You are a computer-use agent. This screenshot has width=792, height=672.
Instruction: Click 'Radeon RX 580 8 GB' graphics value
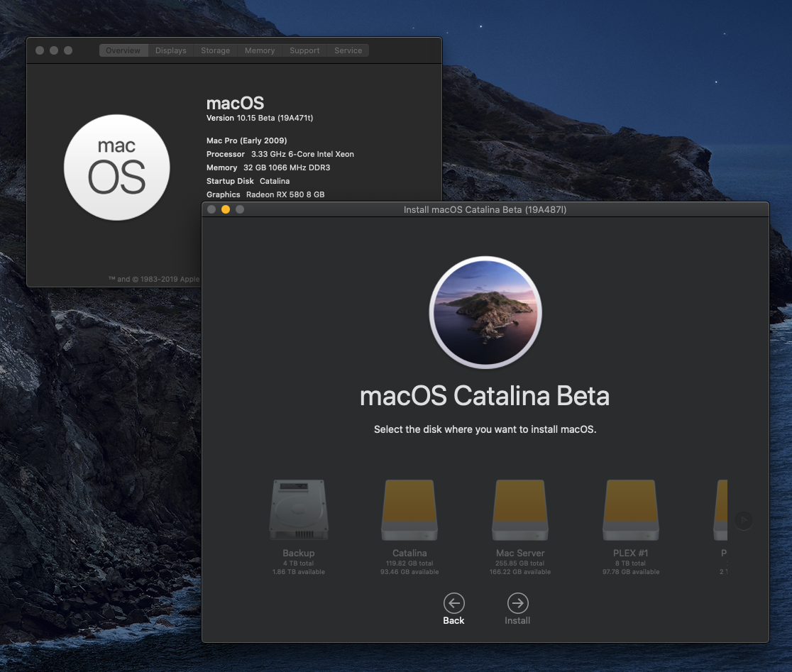click(285, 195)
